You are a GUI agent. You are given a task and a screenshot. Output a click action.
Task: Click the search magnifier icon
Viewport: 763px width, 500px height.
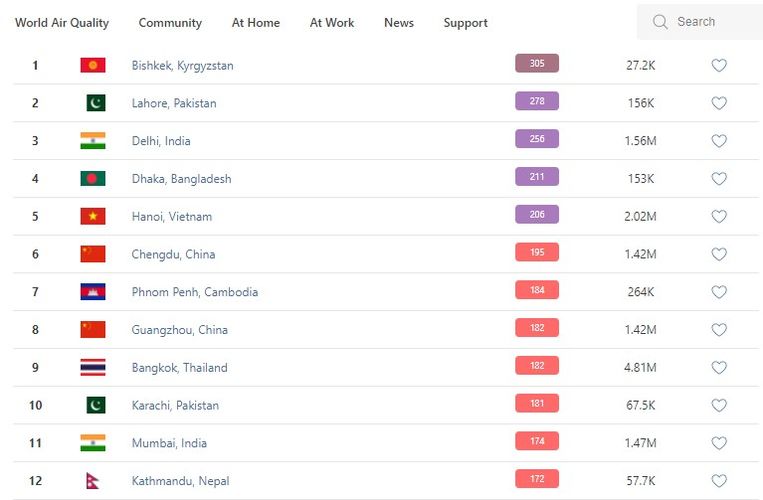660,22
